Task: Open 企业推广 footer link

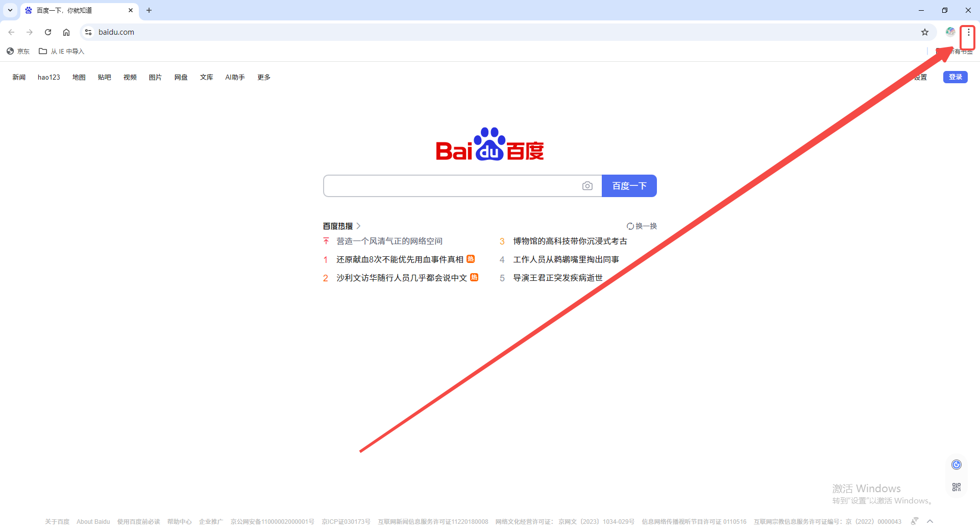Action: click(x=211, y=522)
